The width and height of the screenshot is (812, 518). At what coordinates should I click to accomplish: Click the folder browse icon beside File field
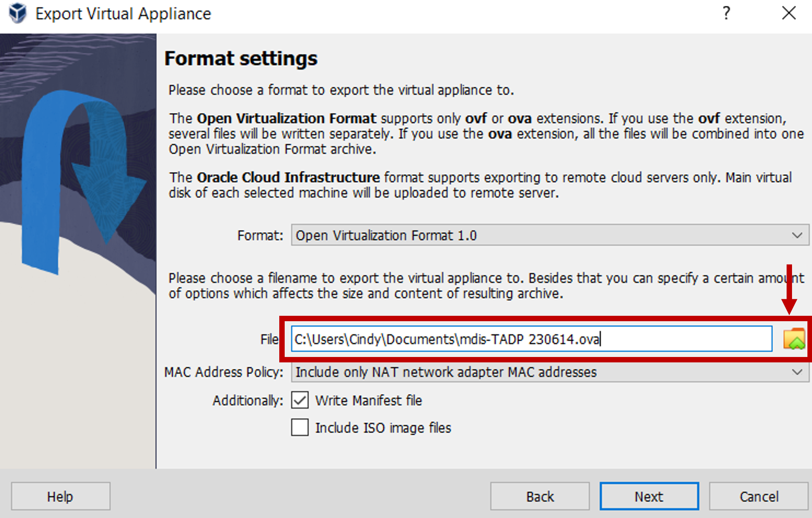(x=794, y=339)
